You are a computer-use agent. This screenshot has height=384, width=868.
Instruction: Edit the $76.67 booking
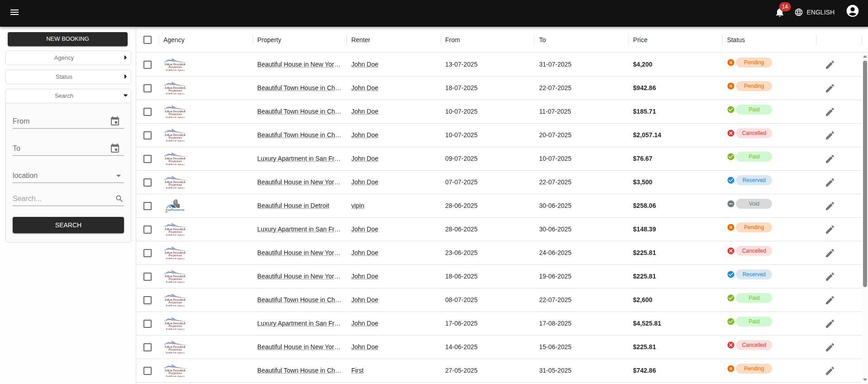830,159
